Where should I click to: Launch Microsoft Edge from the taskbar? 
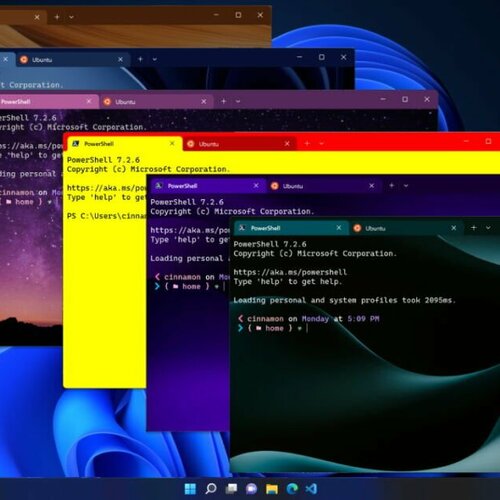(x=292, y=489)
